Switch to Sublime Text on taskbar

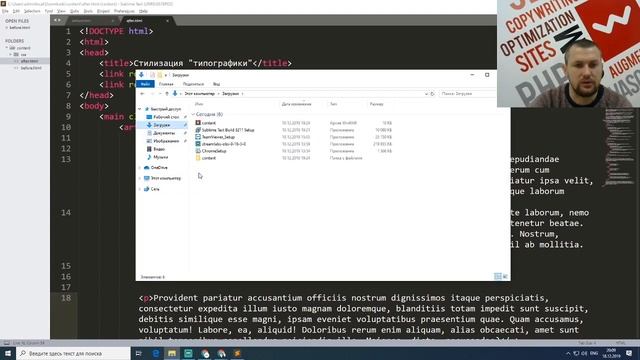(238, 353)
